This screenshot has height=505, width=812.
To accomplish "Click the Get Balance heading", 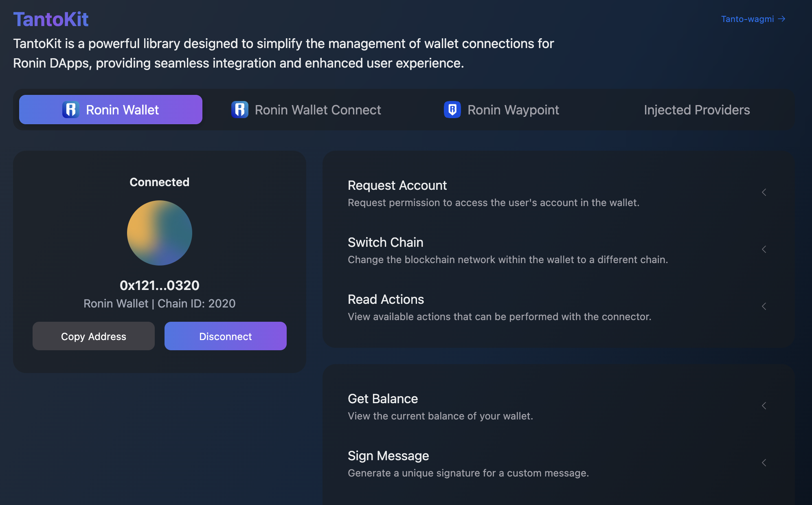I will (x=383, y=399).
